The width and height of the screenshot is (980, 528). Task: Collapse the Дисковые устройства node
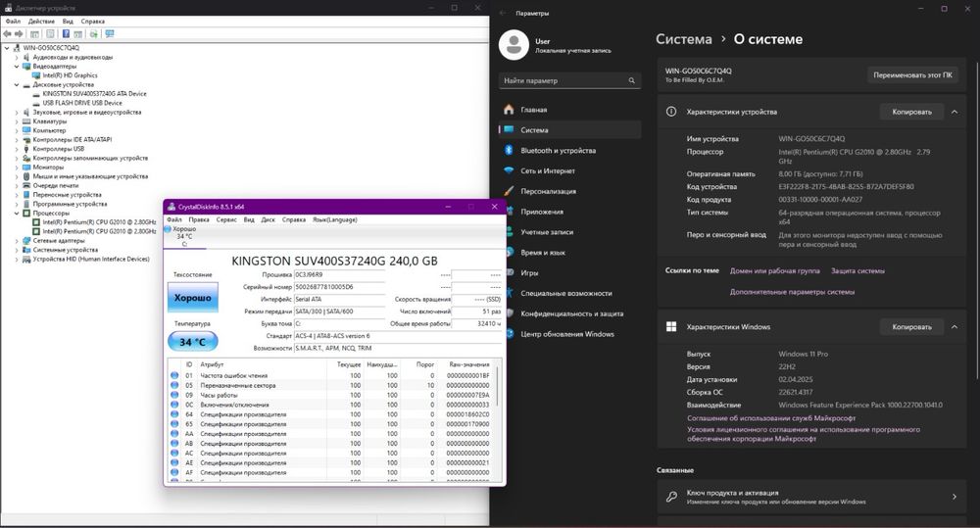pyautogui.click(x=17, y=84)
